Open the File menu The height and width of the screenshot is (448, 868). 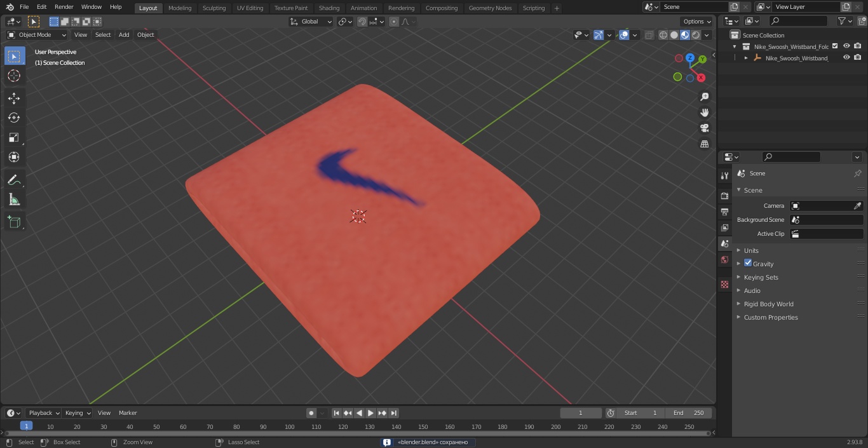coord(24,7)
